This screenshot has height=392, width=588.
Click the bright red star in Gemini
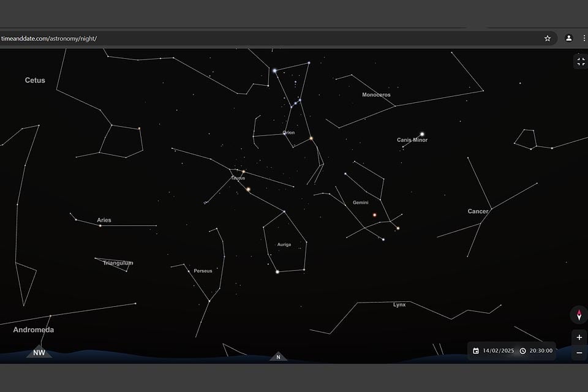pyautogui.click(x=374, y=214)
